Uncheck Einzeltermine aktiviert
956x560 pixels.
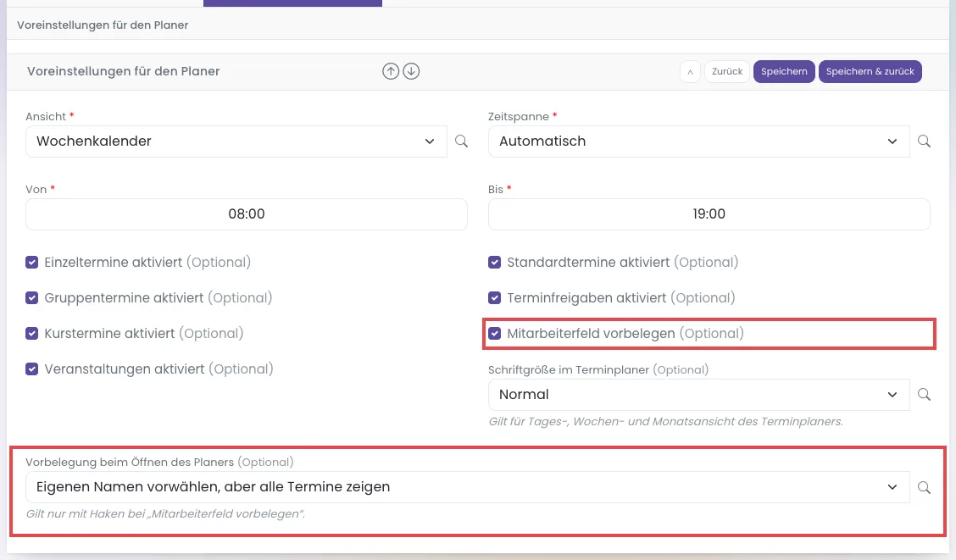[x=31, y=263]
